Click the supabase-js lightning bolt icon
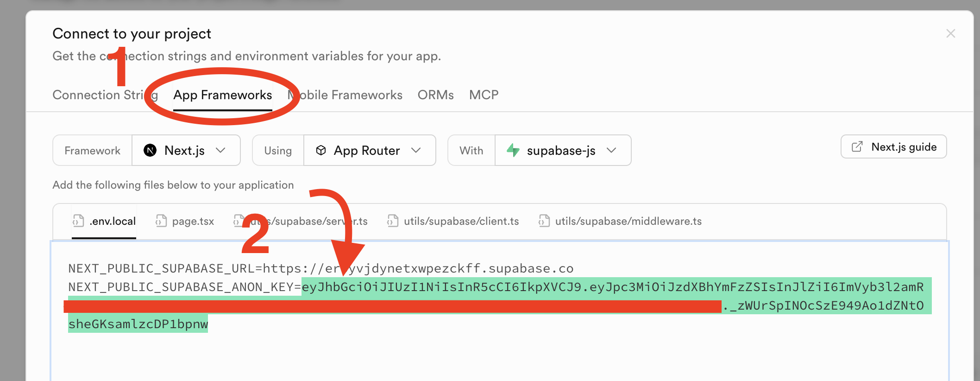Screen dimensions: 980x381 [x=513, y=150]
